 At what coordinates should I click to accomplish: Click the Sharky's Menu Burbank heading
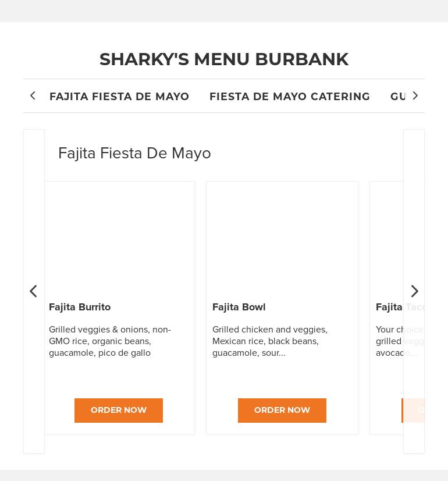coord(224,59)
